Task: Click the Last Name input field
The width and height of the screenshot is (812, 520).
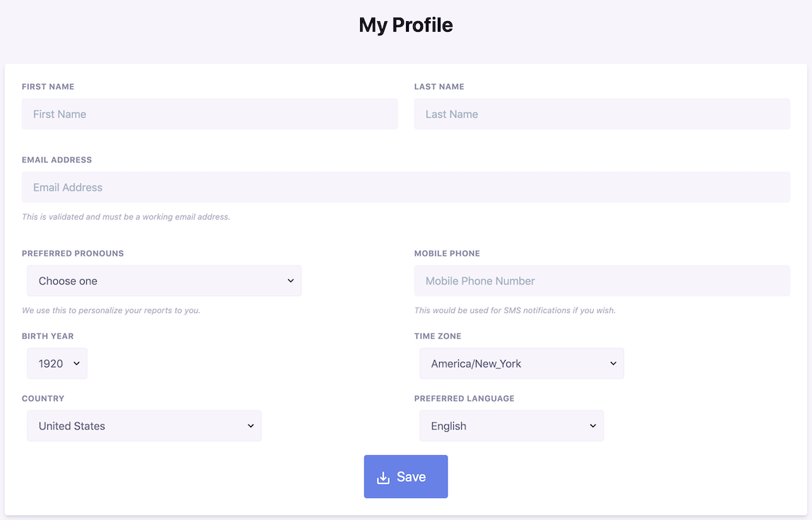Action: (x=602, y=114)
